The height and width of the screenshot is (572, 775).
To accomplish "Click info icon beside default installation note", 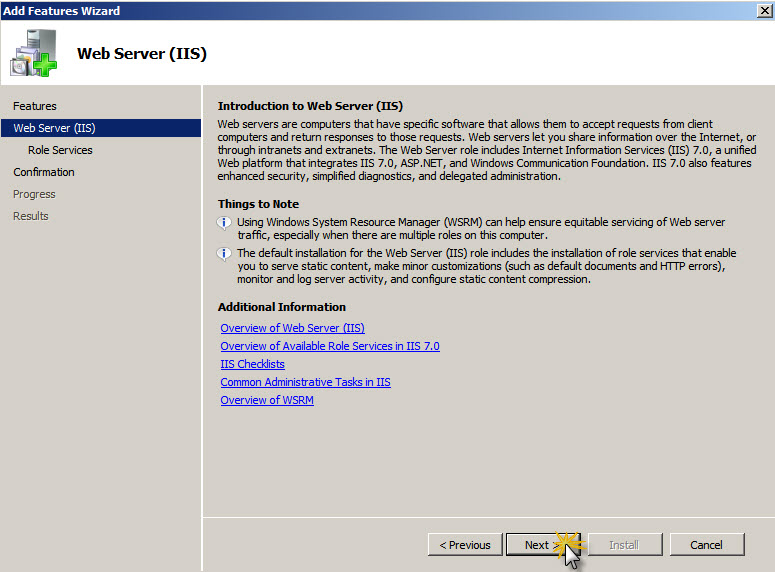I will click(x=224, y=254).
